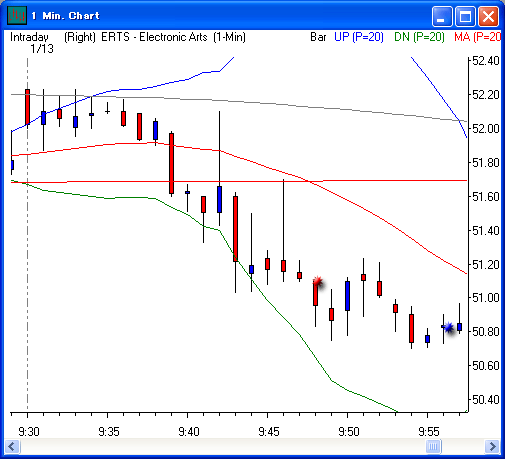
Task: Click the horizontal scrollbar left arrow
Action: (13, 446)
